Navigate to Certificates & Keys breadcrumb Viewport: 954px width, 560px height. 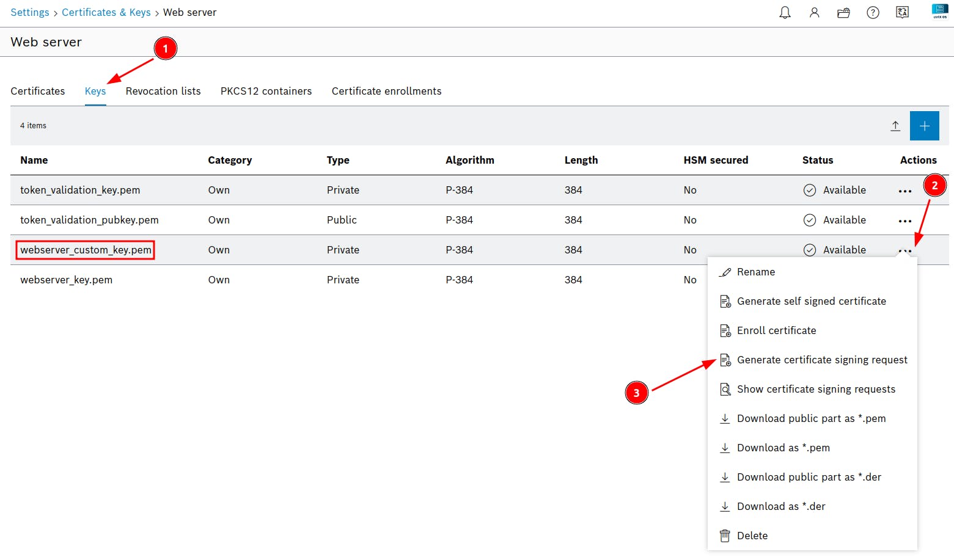pos(106,12)
